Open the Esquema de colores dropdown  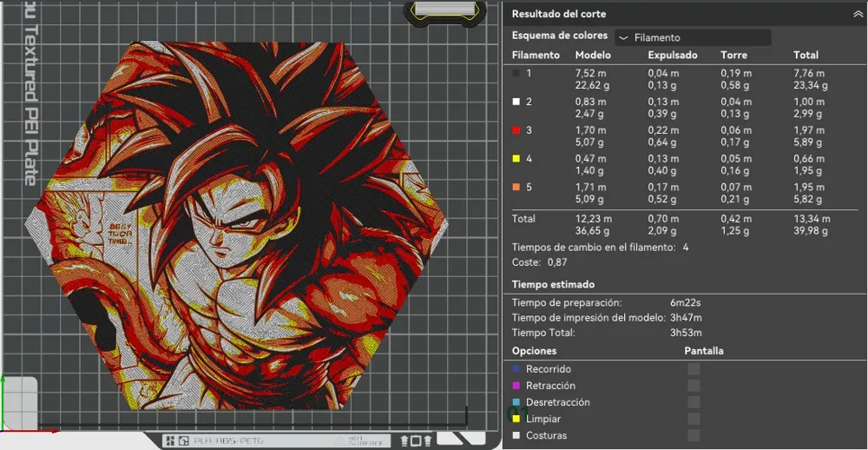tap(693, 37)
